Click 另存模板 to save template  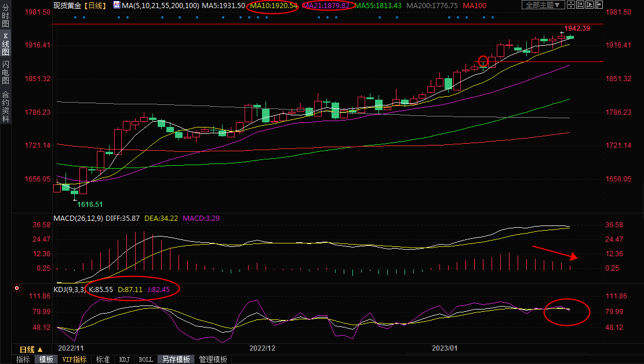(x=176, y=359)
